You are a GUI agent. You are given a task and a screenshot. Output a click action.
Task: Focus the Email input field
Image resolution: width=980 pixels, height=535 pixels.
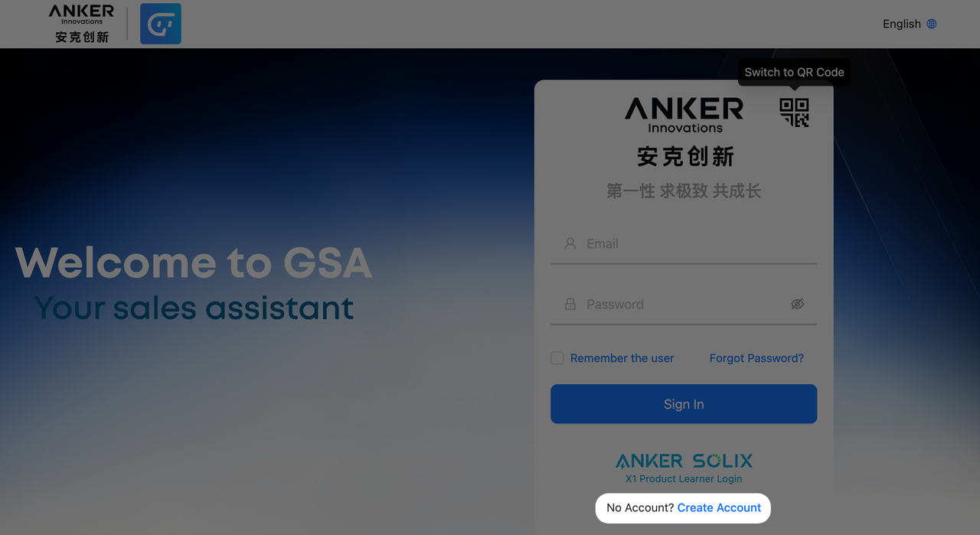tap(684, 244)
